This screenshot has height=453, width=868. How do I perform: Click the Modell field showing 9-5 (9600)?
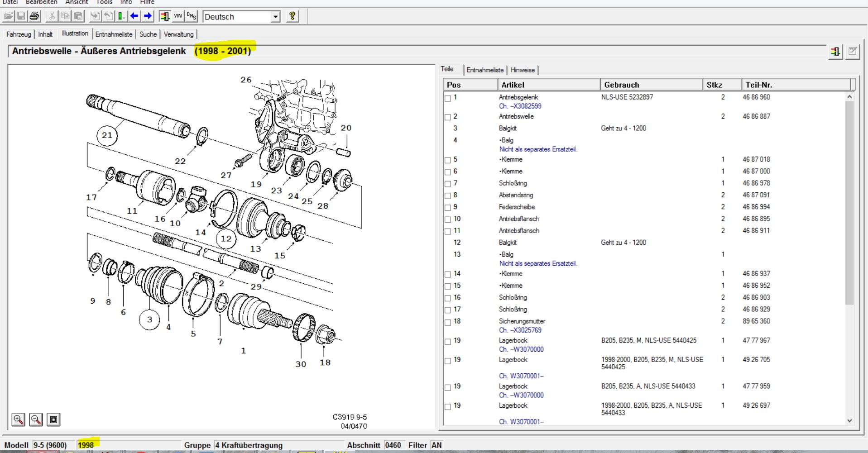[53, 445]
